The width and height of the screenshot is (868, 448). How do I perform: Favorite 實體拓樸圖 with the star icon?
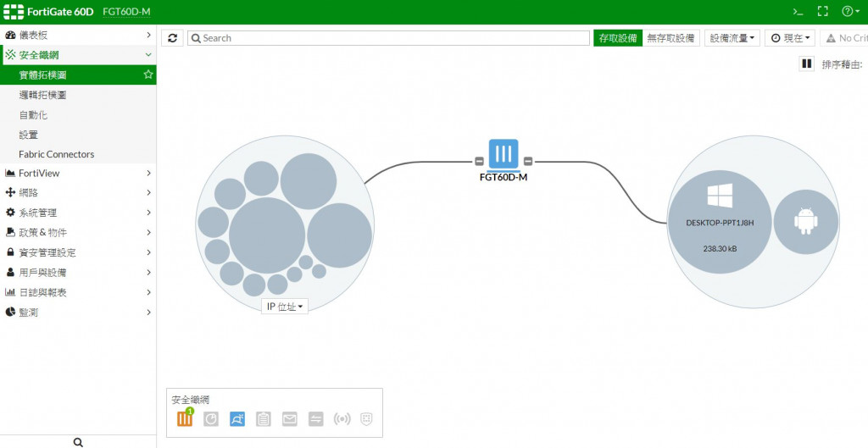pos(147,75)
